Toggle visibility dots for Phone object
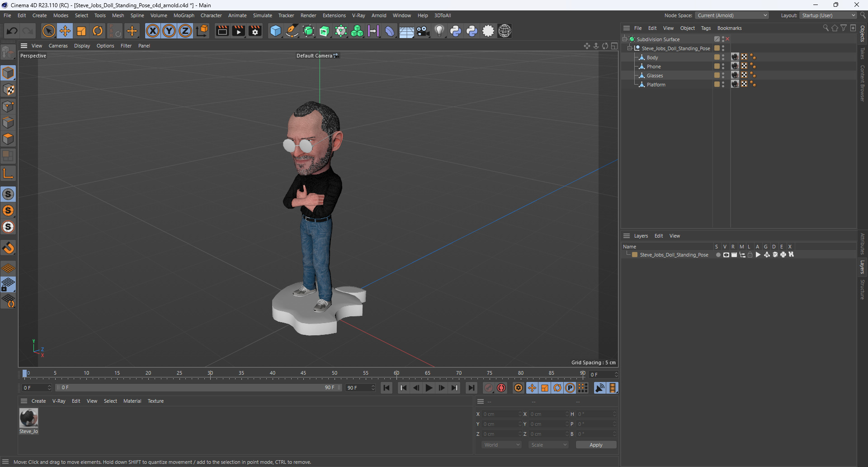The width and height of the screenshot is (868, 467). [x=723, y=66]
